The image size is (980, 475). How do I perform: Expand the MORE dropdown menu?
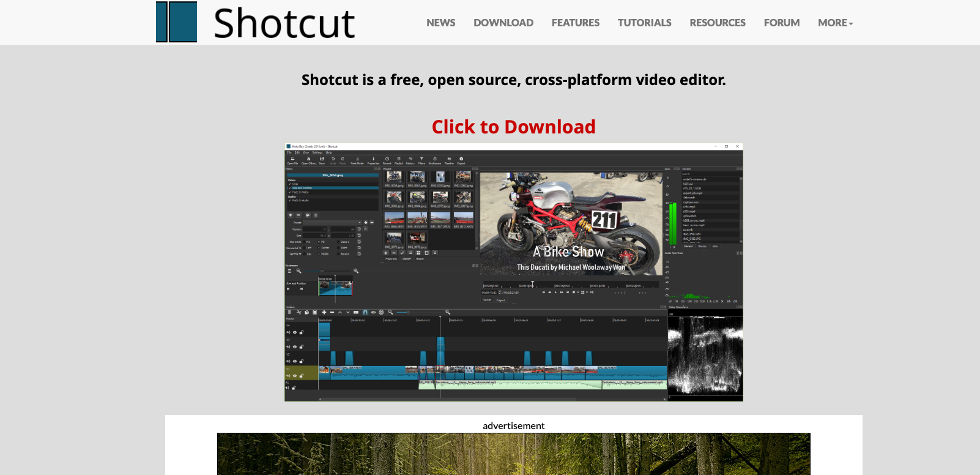pos(835,23)
